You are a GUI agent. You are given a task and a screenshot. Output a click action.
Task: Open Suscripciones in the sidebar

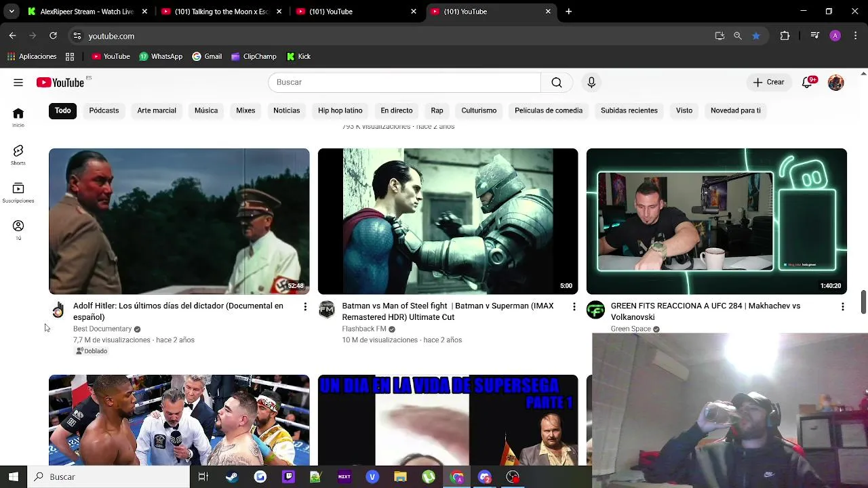pos(18,193)
